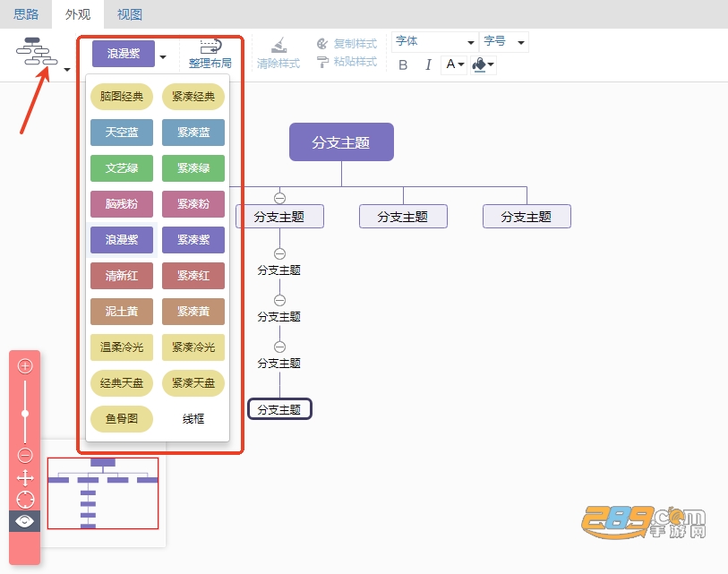Click 复制样式 copy style button

tap(347, 44)
